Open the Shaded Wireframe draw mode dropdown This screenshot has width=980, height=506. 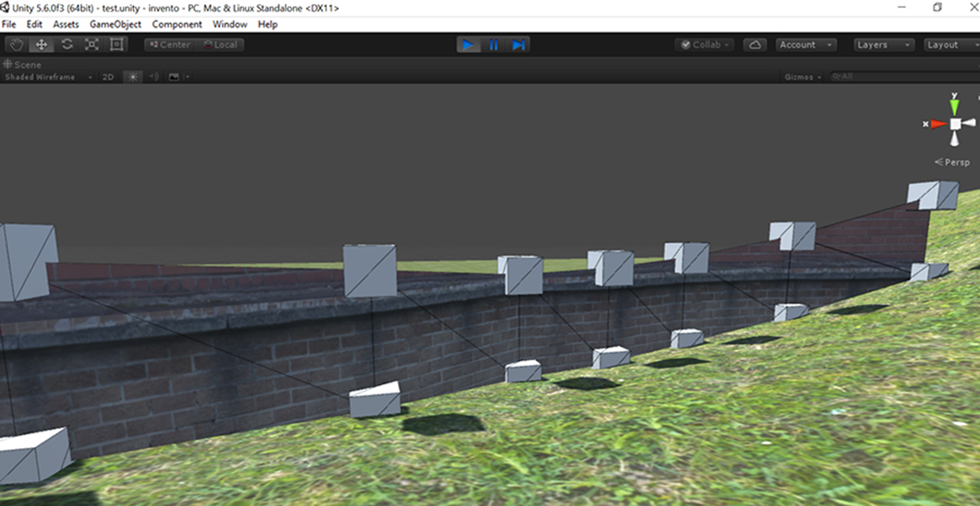click(46, 77)
